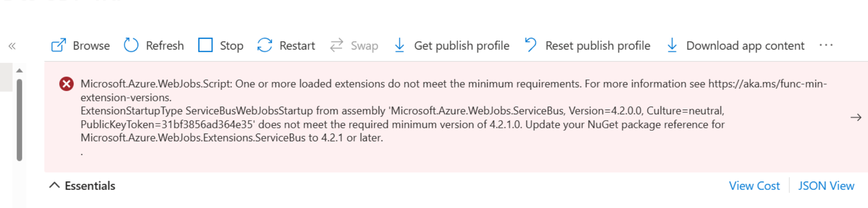The image size is (868, 208).
Task: Click the sidebar vertical scrollbar thumb
Action: coord(19,120)
